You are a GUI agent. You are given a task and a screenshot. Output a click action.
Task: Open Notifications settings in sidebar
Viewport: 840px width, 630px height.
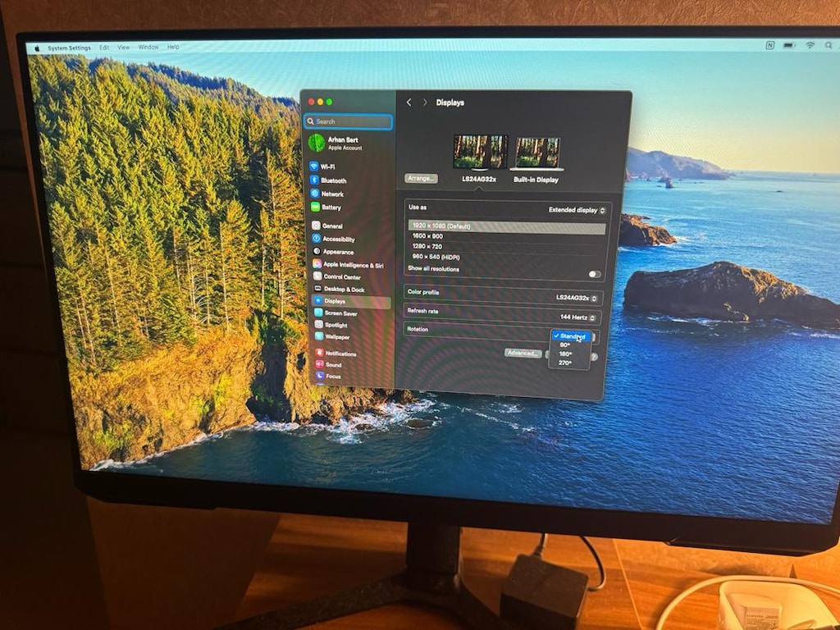[336, 353]
